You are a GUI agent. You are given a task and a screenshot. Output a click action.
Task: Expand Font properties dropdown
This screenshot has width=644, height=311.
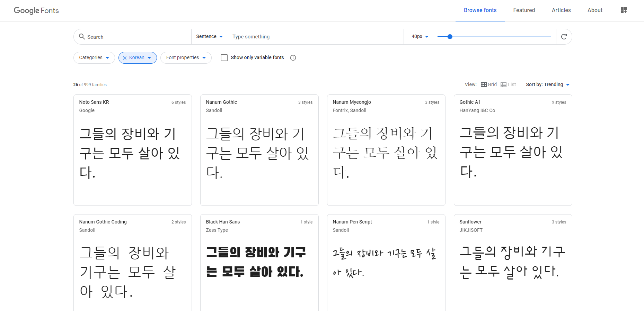tap(186, 58)
